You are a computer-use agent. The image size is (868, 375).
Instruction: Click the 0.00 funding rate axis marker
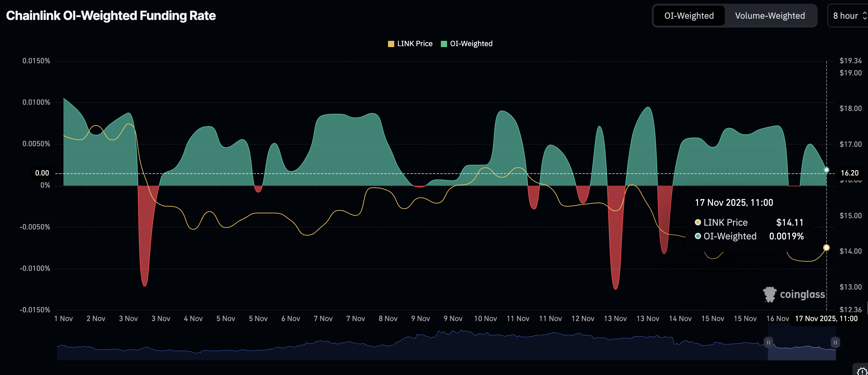pos(42,173)
